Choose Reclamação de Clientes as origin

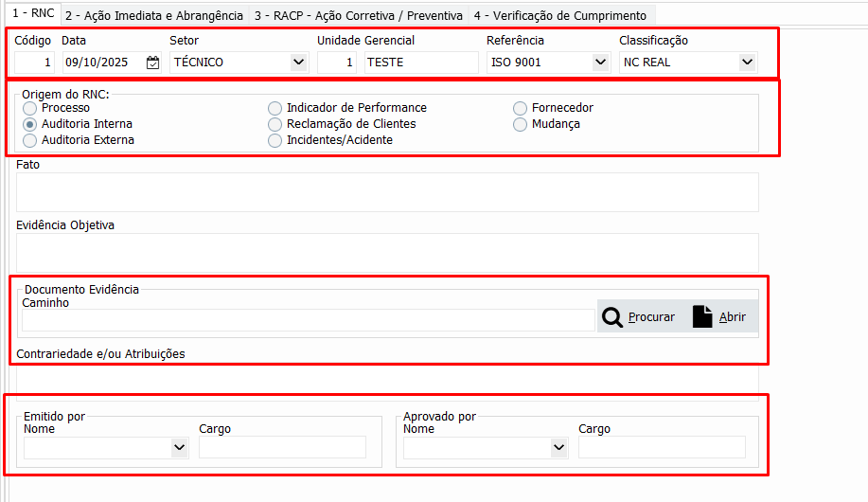(x=275, y=124)
